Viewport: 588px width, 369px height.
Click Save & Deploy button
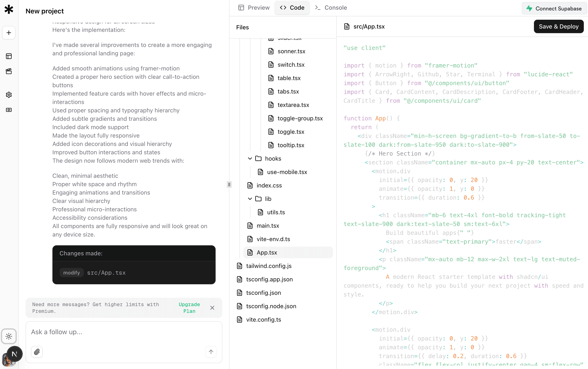tap(558, 26)
